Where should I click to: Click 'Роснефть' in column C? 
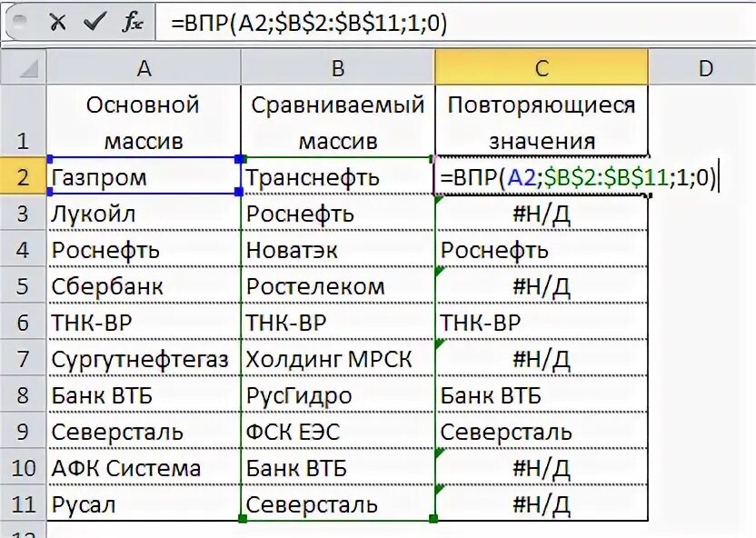pos(541,249)
